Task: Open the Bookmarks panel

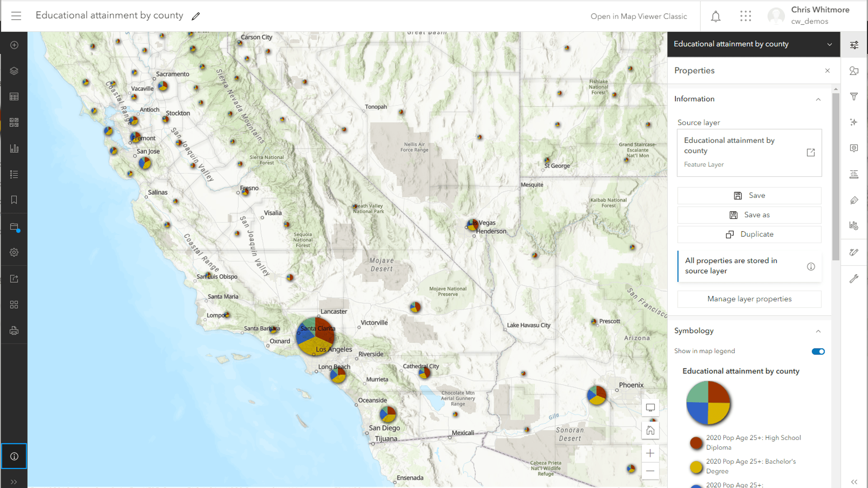Action: tap(14, 199)
